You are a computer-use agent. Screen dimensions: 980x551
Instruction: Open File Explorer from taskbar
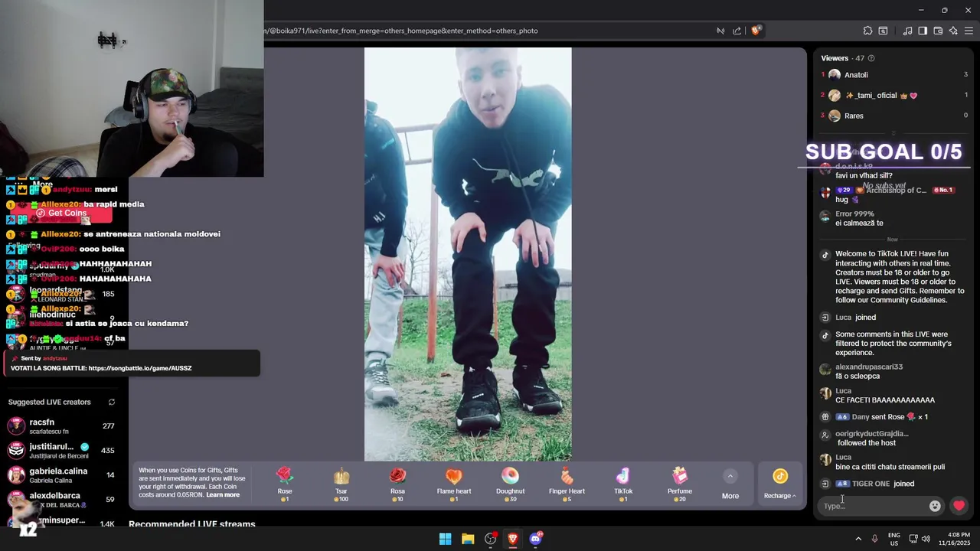[468, 539]
